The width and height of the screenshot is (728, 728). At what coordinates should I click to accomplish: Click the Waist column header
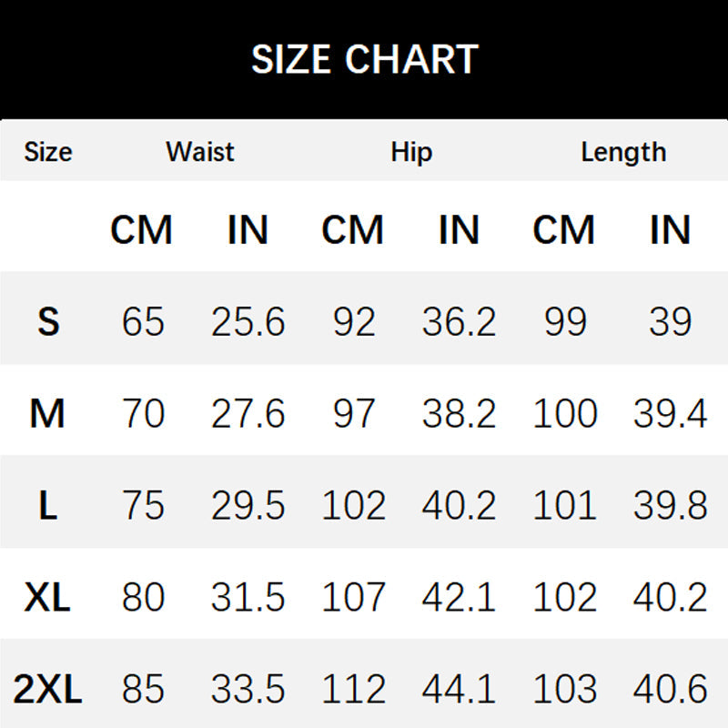tap(200, 152)
